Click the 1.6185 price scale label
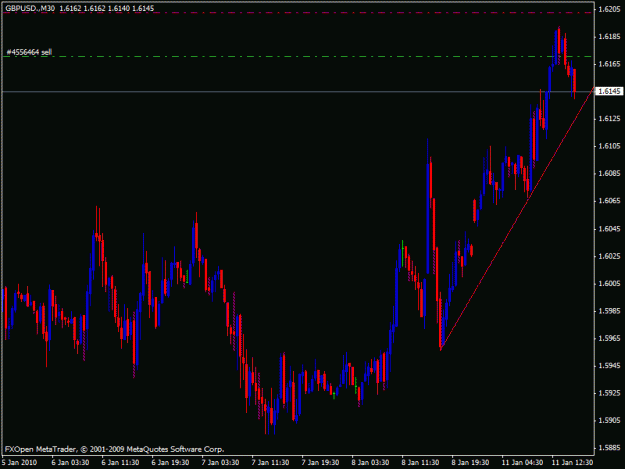625x469 pixels. pos(609,37)
